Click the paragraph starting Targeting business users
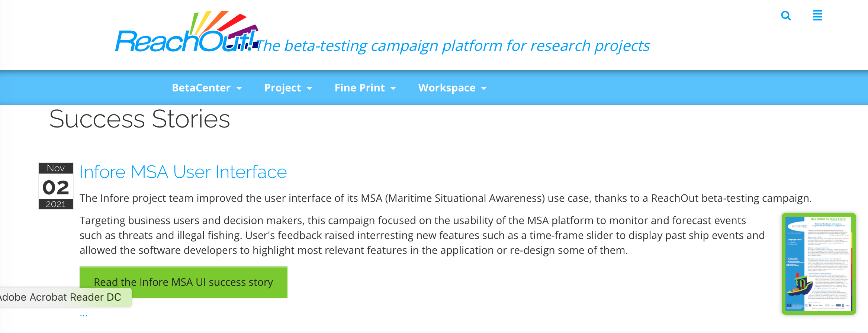 click(422, 235)
